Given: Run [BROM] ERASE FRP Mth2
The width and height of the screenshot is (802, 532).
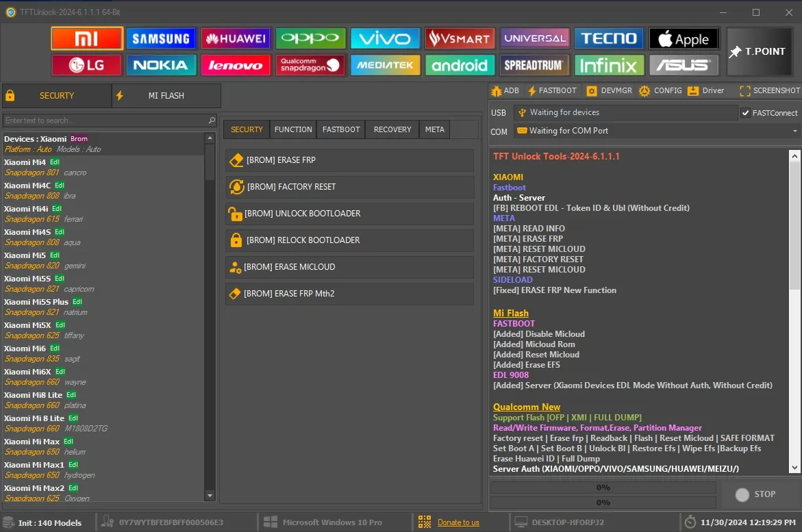Looking at the screenshot, I should (349, 293).
